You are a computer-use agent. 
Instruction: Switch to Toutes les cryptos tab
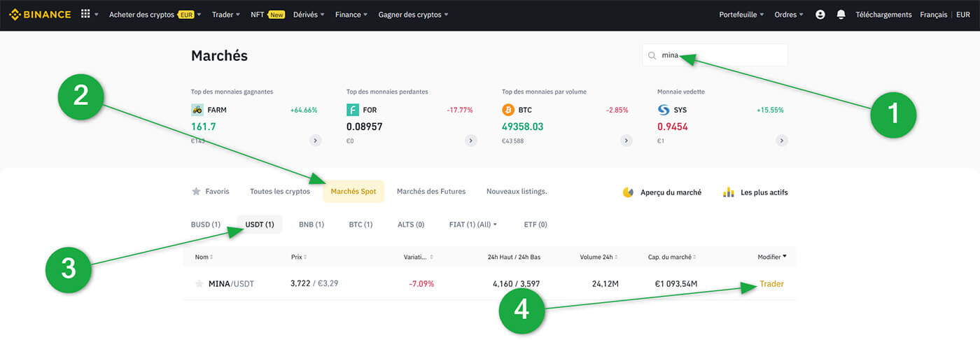(x=280, y=191)
